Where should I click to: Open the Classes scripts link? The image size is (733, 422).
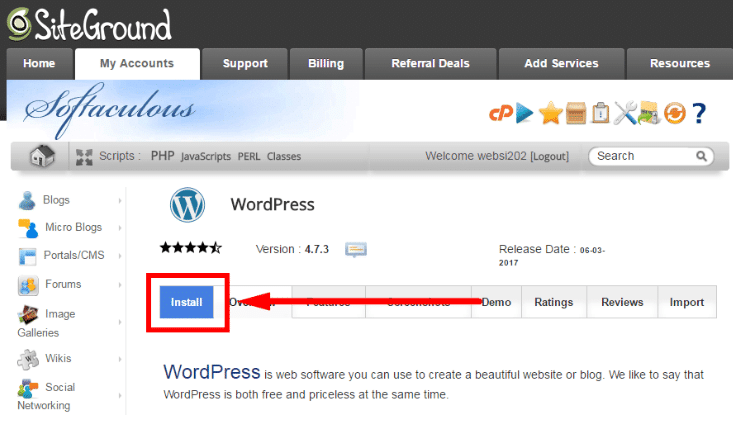click(284, 157)
